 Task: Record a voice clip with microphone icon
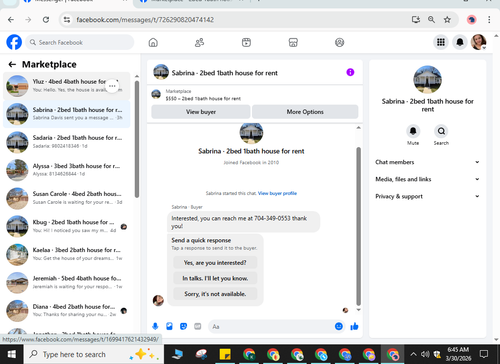pos(155,326)
